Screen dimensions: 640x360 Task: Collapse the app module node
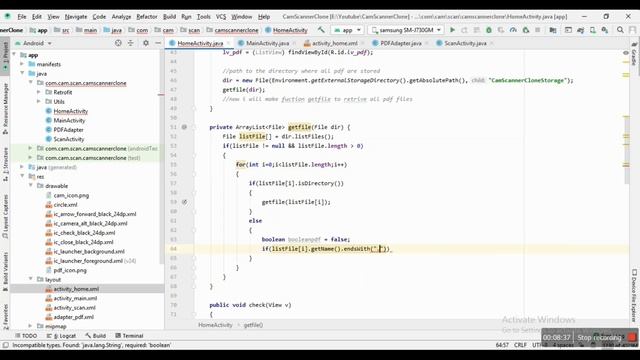(14, 55)
